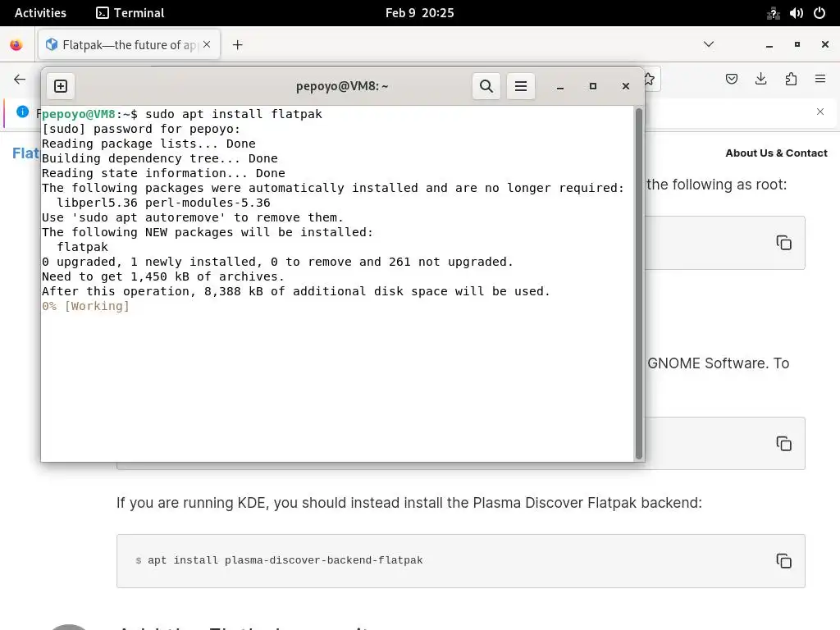
Task: Bookmark this page with the star icon
Action: point(650,80)
